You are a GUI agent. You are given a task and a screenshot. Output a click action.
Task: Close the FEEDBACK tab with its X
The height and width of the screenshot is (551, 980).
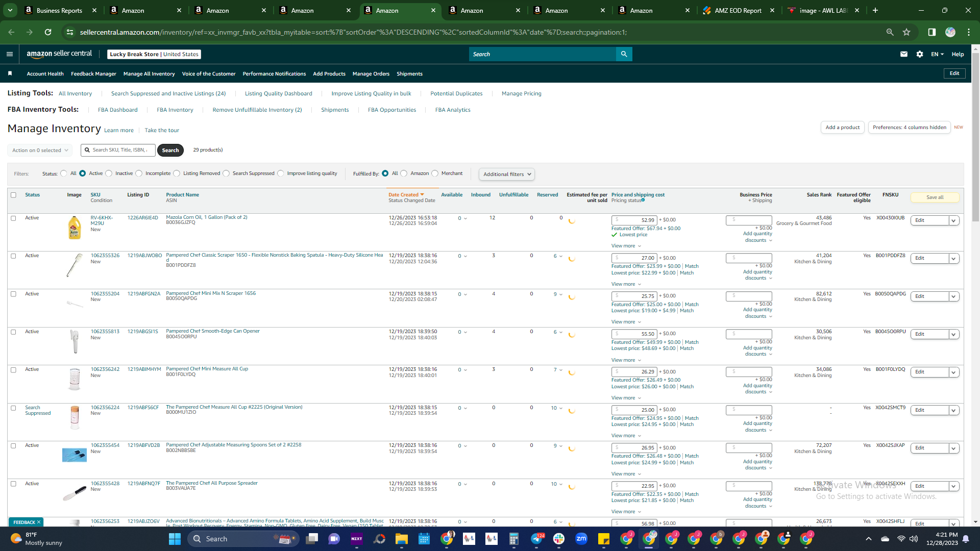39,522
